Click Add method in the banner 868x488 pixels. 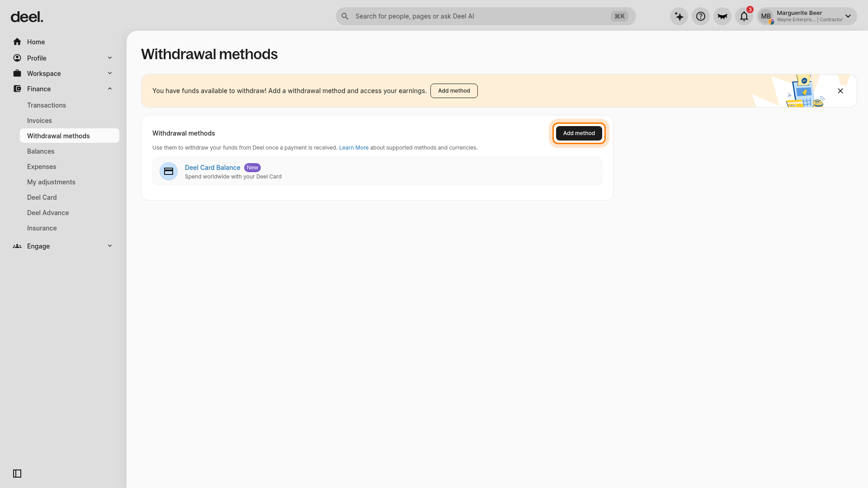tap(454, 91)
